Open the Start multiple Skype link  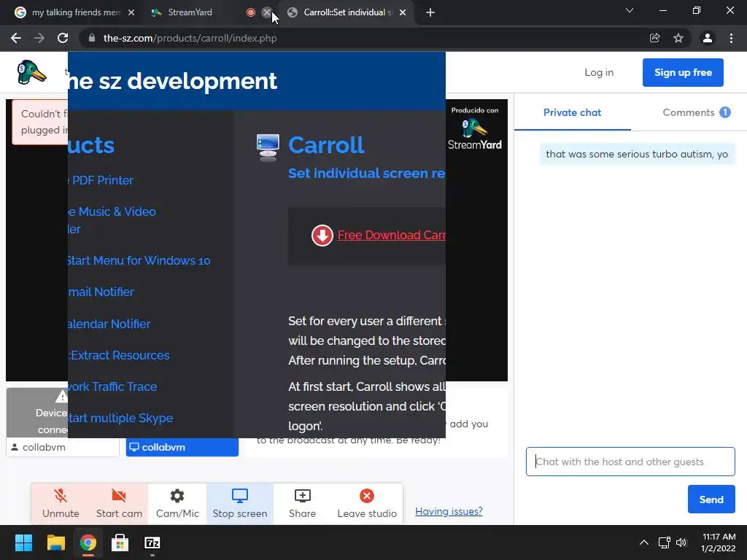click(120, 418)
